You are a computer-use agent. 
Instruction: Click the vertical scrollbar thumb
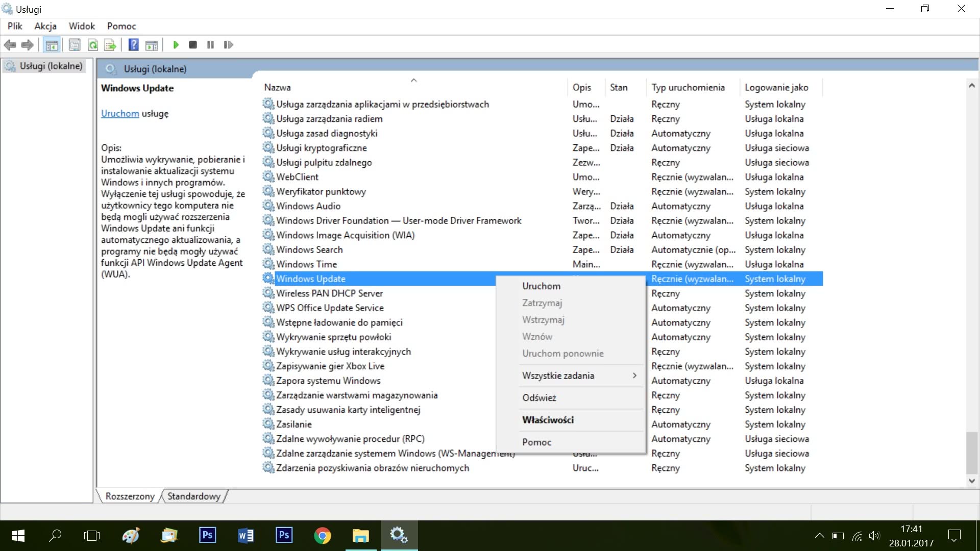pos(972,453)
